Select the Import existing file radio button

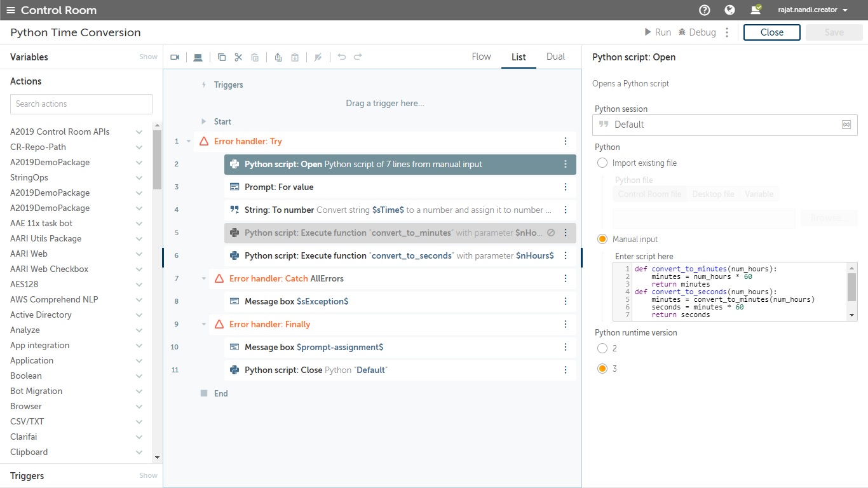click(x=602, y=163)
